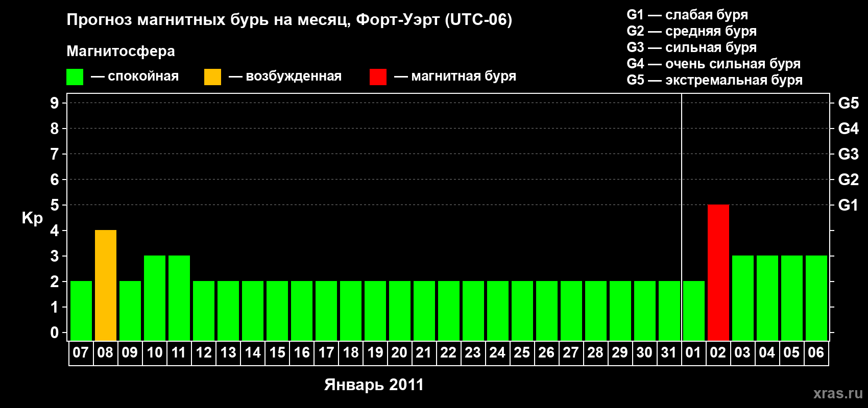Select the red storm bar for day 02
The width and height of the screenshot is (868, 408).
point(718,273)
